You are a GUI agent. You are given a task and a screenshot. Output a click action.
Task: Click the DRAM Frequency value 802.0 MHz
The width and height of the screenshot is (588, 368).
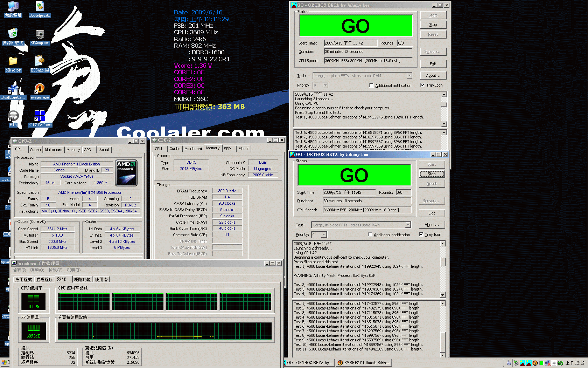[x=227, y=191]
